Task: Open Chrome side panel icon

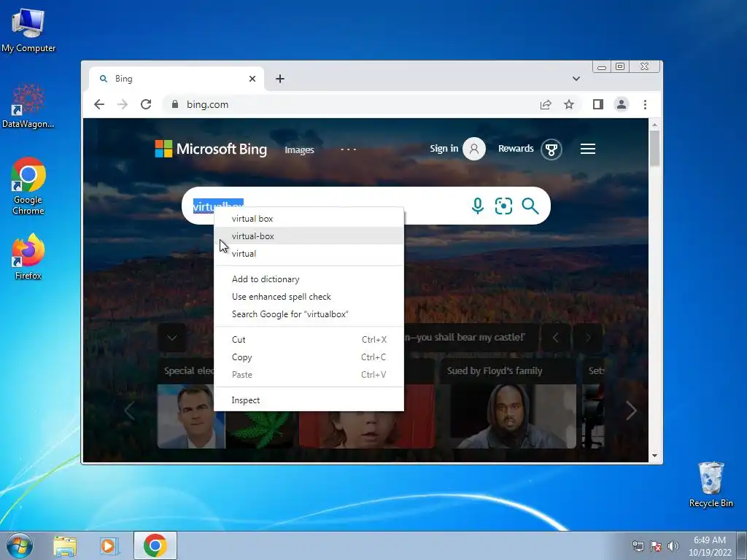Action: pos(598,104)
